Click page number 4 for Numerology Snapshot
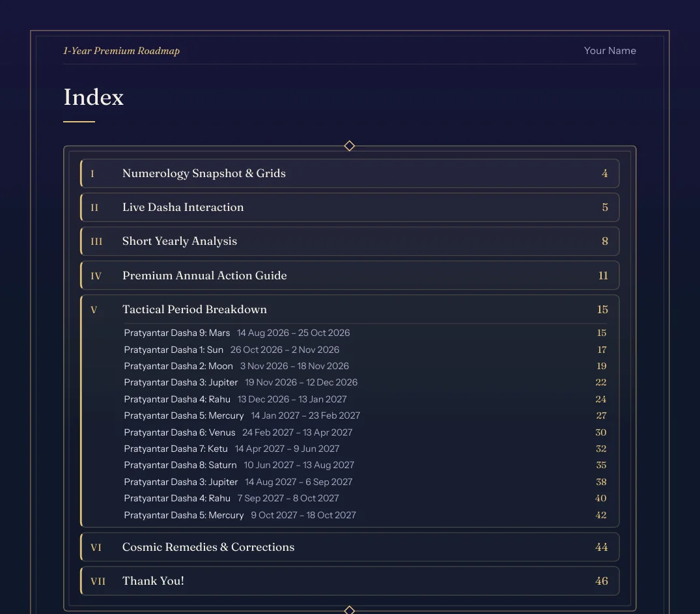Screen dimensions: 700x614 click(x=604, y=173)
